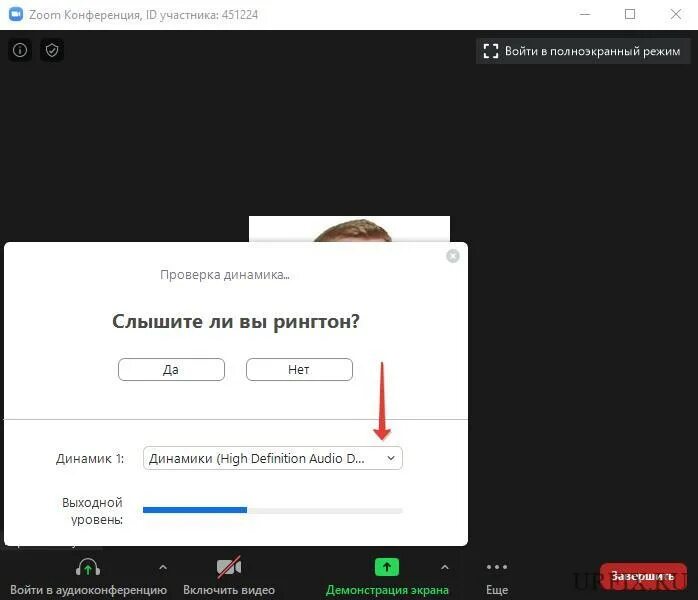Image resolution: width=698 pixels, height=600 pixels.
Task: Open the 'Еще' more options menu
Action: click(497, 577)
